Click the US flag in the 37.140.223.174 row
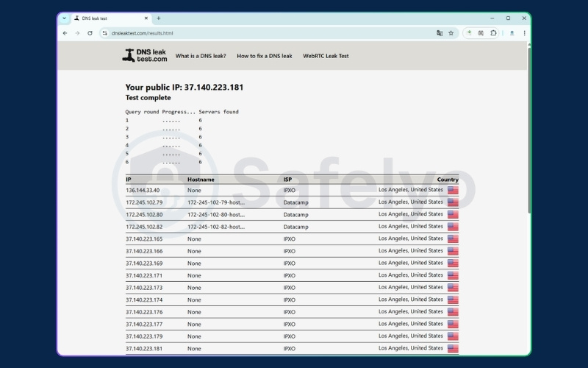 pos(453,300)
